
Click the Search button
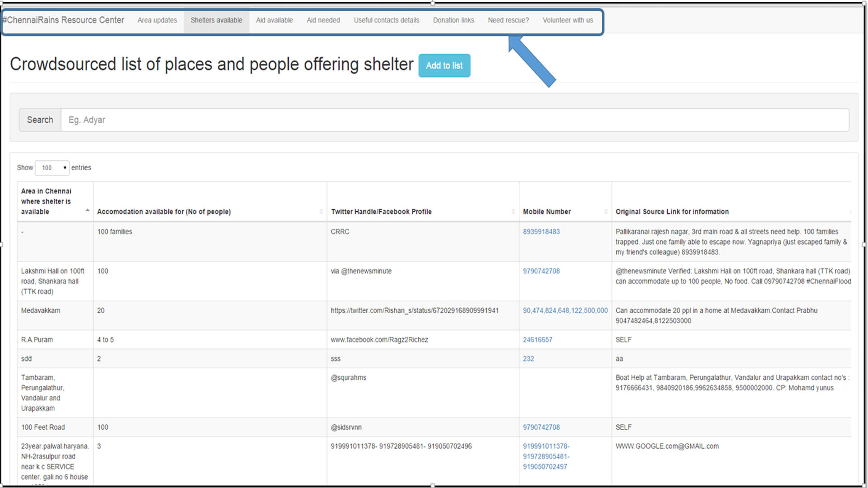click(x=39, y=119)
